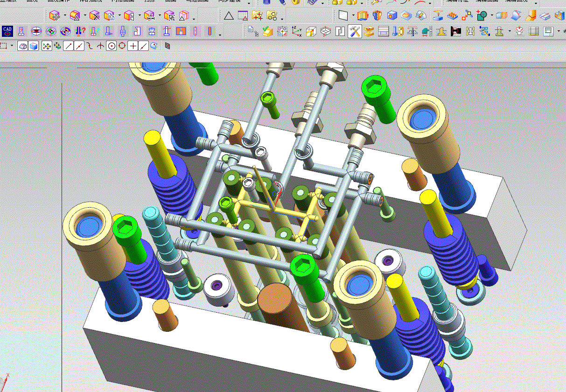This screenshot has height=392, width=566.
Task: Click the blue CAD icon
Action: tap(7, 31)
